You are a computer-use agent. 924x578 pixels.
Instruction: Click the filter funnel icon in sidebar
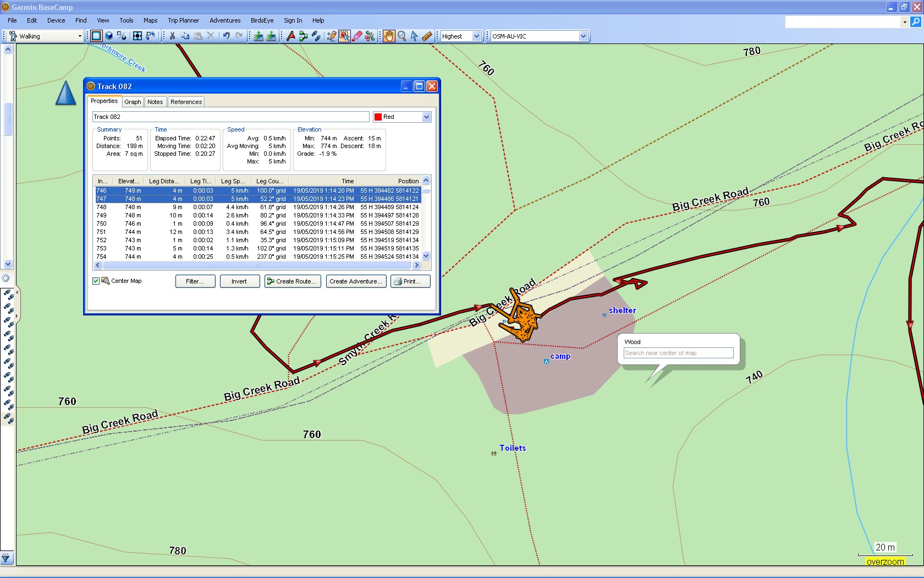coord(5,559)
